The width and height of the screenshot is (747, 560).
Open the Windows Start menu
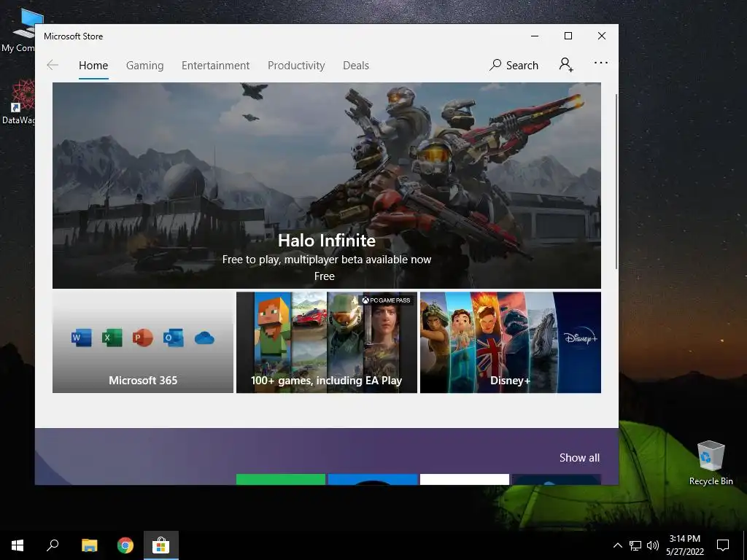click(x=18, y=545)
